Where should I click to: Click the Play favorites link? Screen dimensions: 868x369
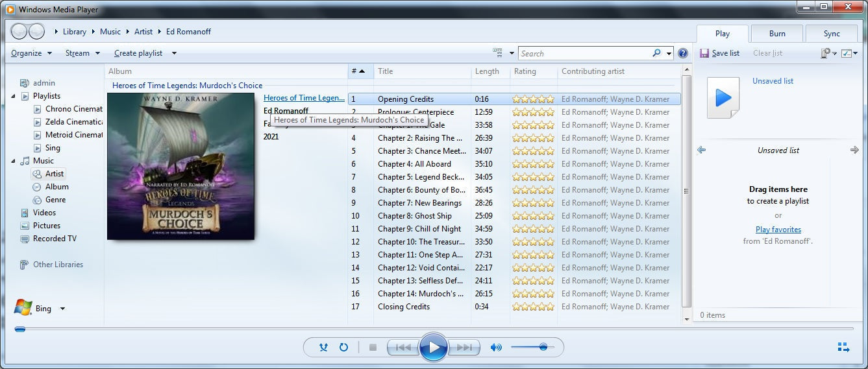[x=778, y=230]
